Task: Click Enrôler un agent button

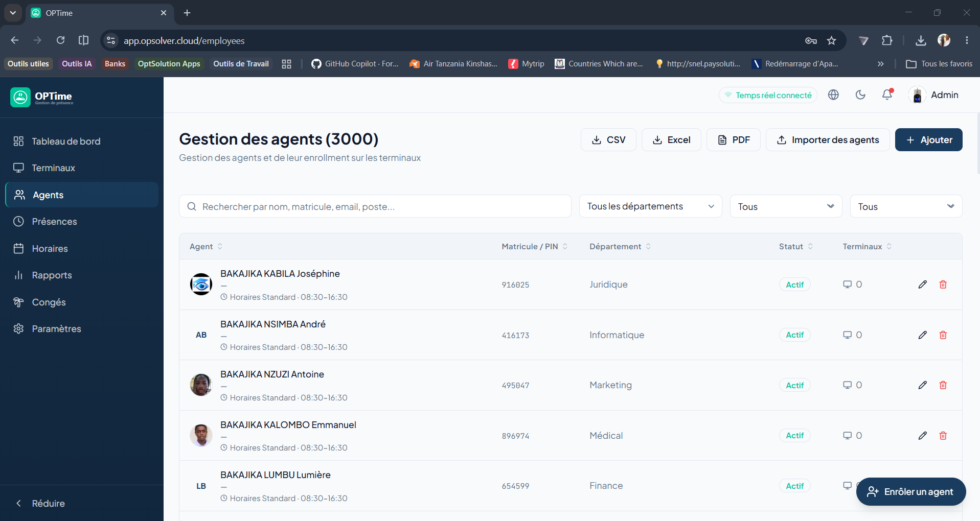Action: click(x=911, y=492)
